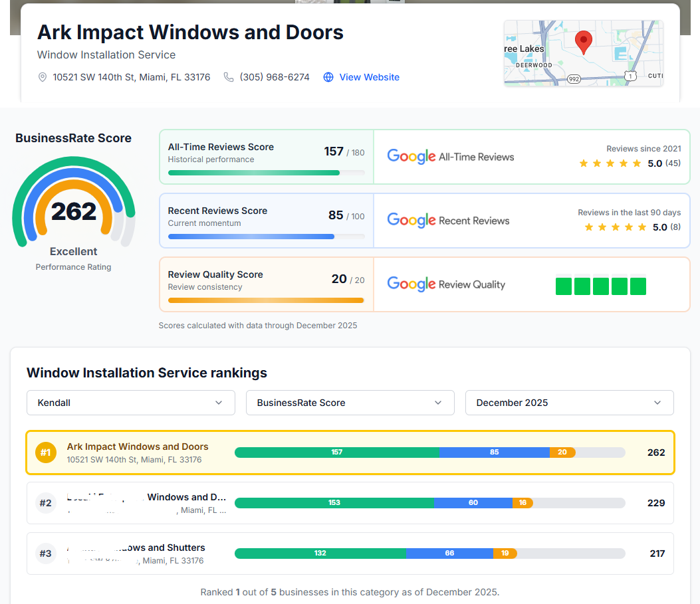Open the December 2025 month dropdown
This screenshot has height=604, width=700.
tap(569, 403)
